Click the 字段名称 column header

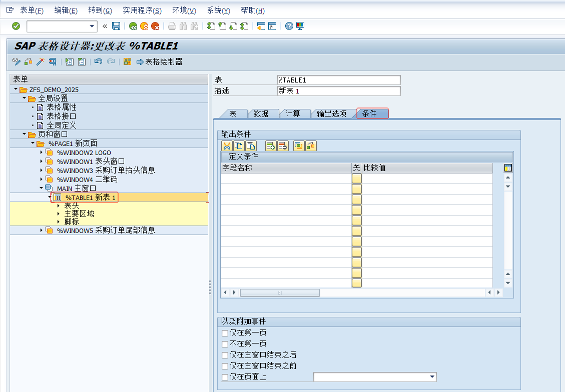coord(286,167)
